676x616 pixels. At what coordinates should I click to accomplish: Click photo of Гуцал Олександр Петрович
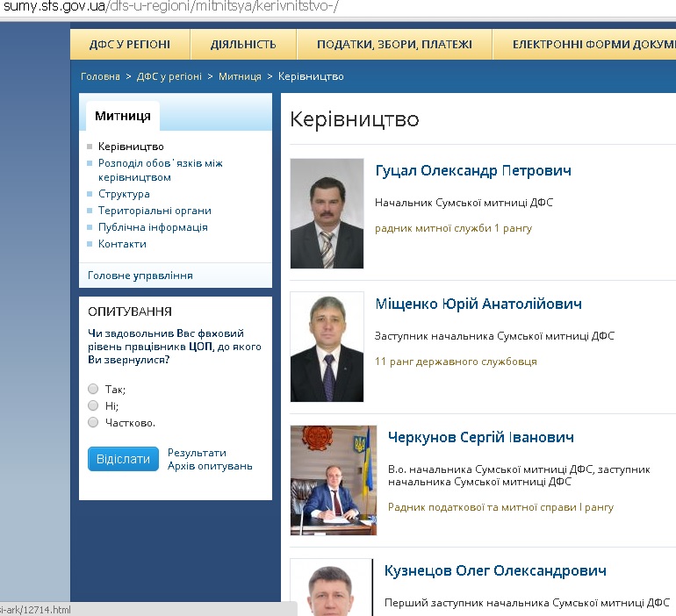327,213
